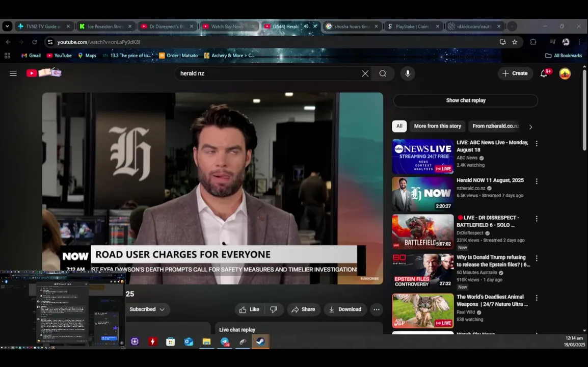Open 'Archery & More' bookmark
This screenshot has height=367, width=588.
(229, 56)
